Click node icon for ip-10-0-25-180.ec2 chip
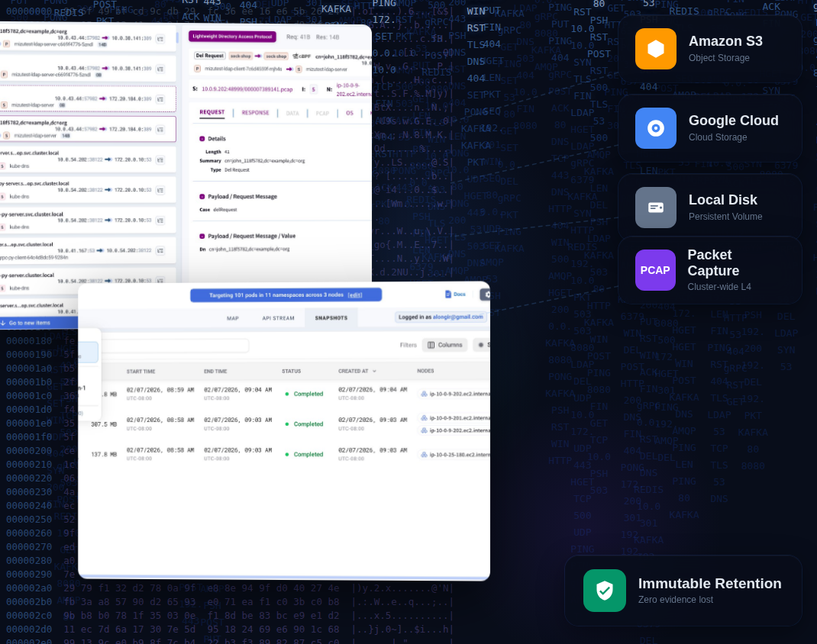 [424, 455]
